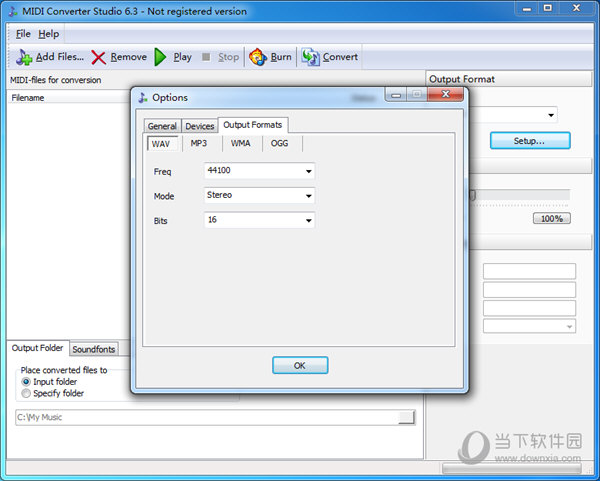600x481 pixels.
Task: Click the Output Format panel header
Action: pos(509,79)
